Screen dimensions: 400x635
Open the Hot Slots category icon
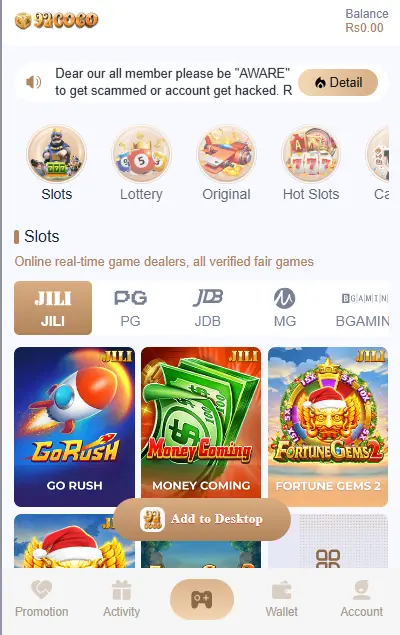tap(311, 154)
